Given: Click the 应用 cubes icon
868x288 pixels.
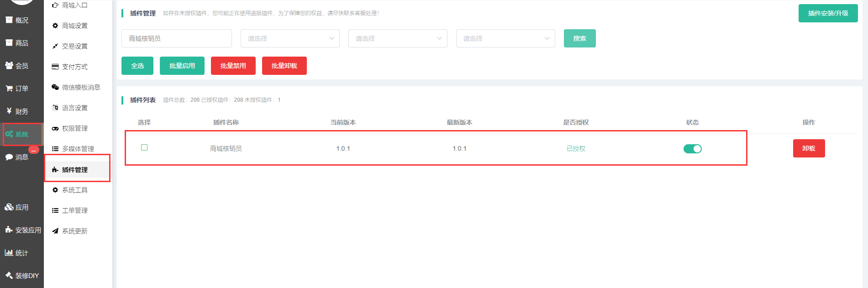Looking at the screenshot, I should [9, 207].
